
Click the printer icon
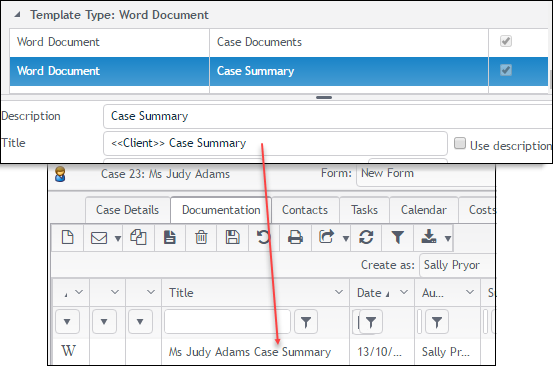pos(295,237)
